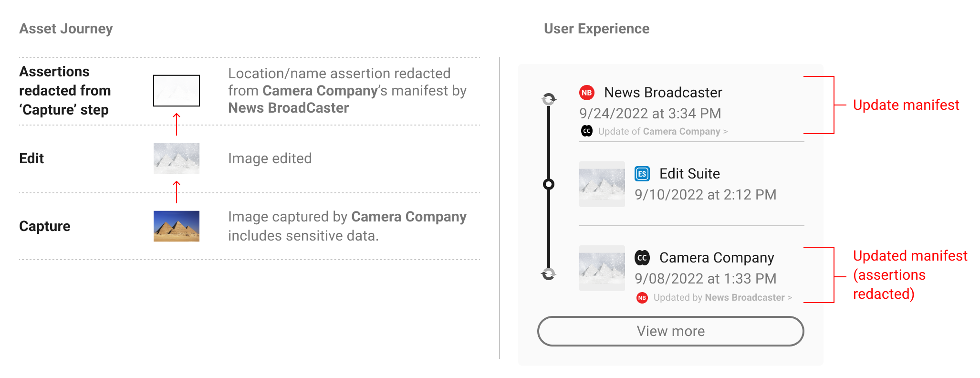The height and width of the screenshot is (378, 980).
Task: Select the News Broadcaster entry title
Action: (x=663, y=93)
